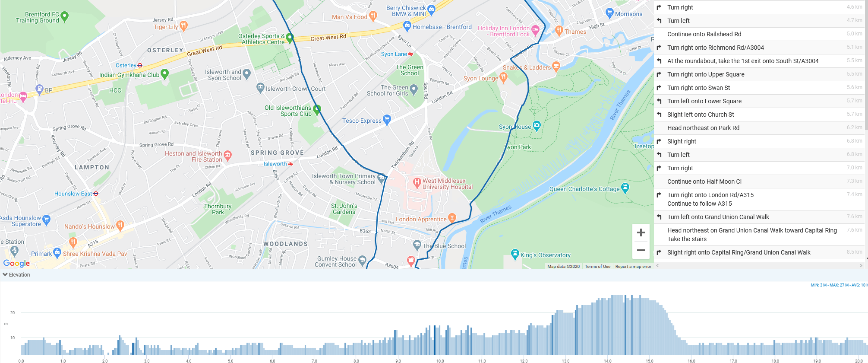The width and height of the screenshot is (868, 363).
Task: Select the Hounslow East underground icon
Action: click(96, 194)
